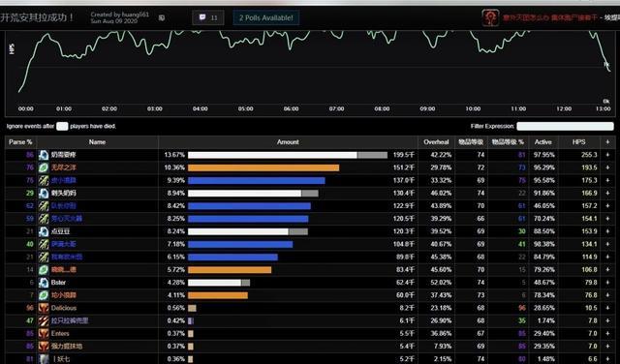Viewport: 620px width, 364px height.
Task: Click the Horde guild emblem icon
Action: pyautogui.click(x=490, y=17)
